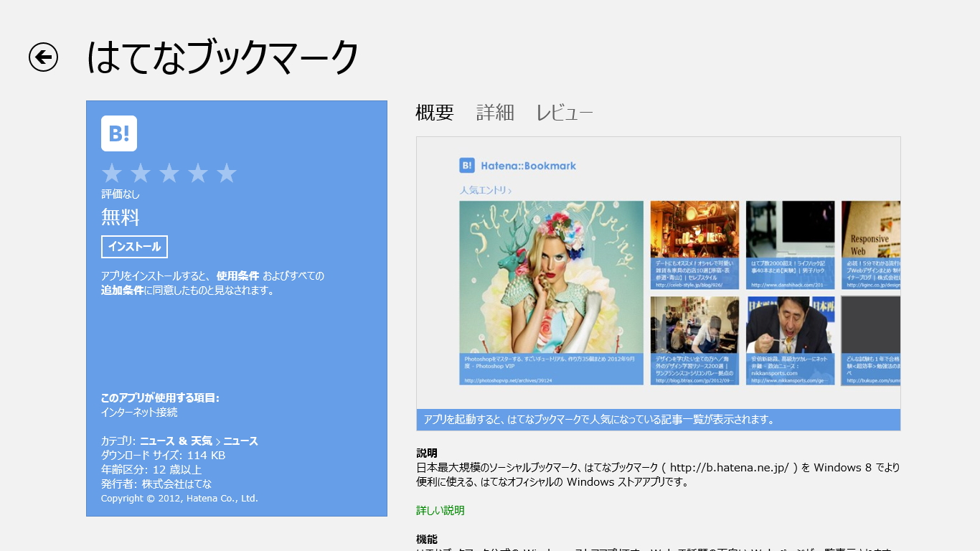
Task: Switch to the 詳細 tab
Action: (x=496, y=113)
